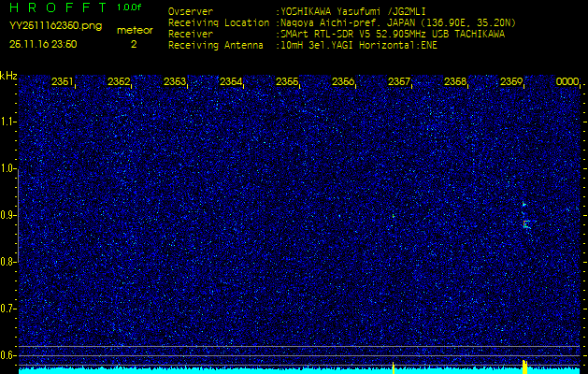
Task: Select the 2359 time marker
Action: point(511,82)
